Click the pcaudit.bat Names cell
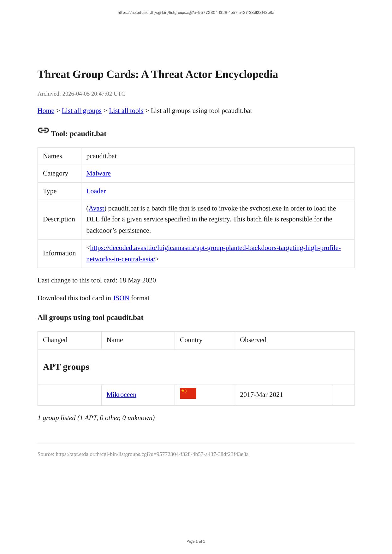The image size is (392, 554). point(101,156)
